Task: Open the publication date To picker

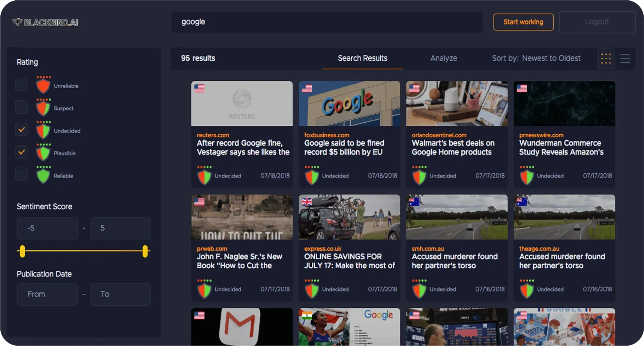Action: (x=120, y=294)
